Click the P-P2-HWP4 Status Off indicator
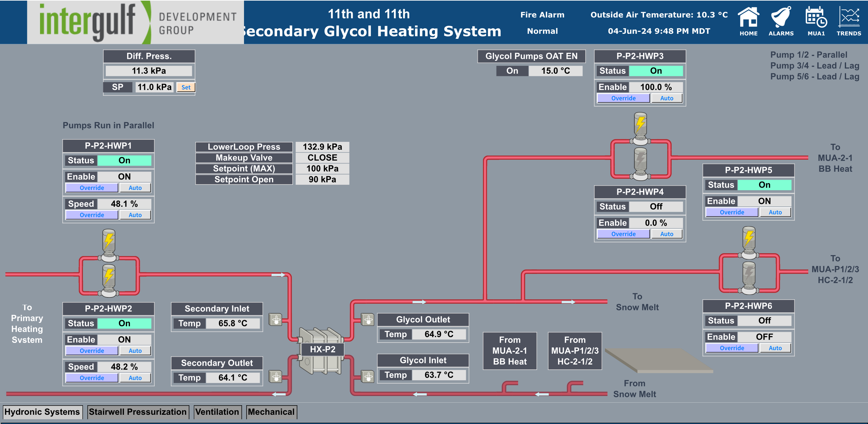868x424 pixels. click(x=656, y=206)
